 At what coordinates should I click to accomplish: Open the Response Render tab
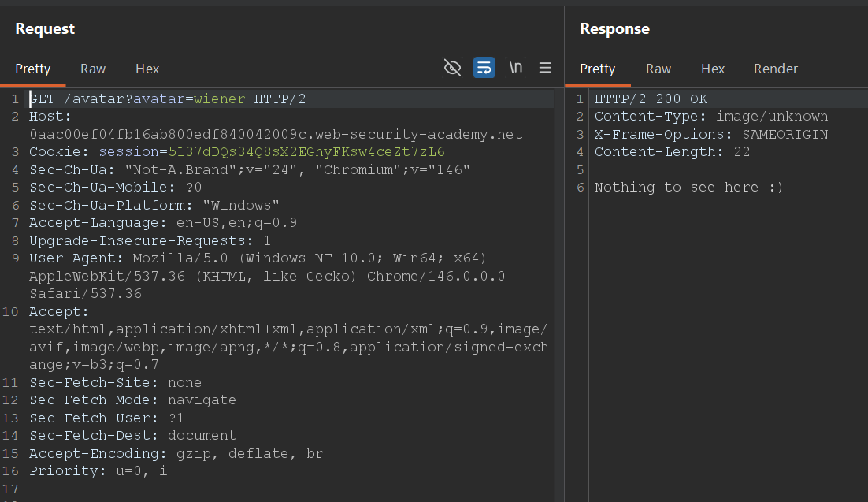[776, 69]
